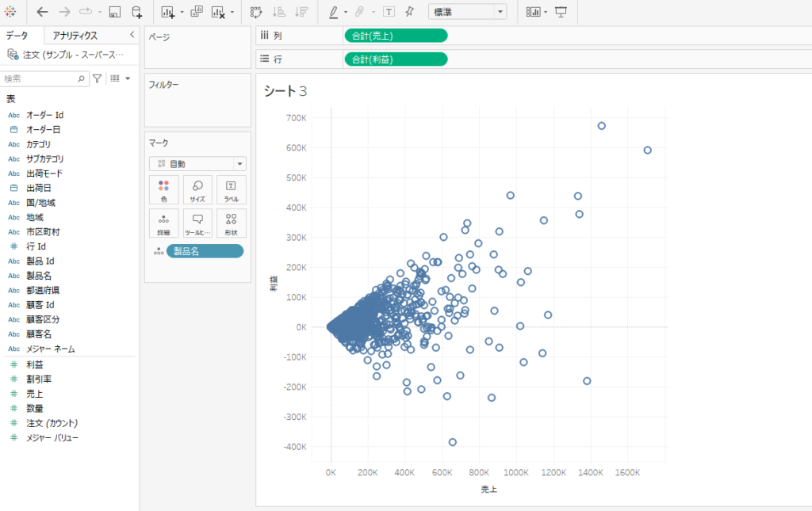The image size is (812, 511).
Task: Open the 形状 (Shape) marks card
Action: coord(231,223)
